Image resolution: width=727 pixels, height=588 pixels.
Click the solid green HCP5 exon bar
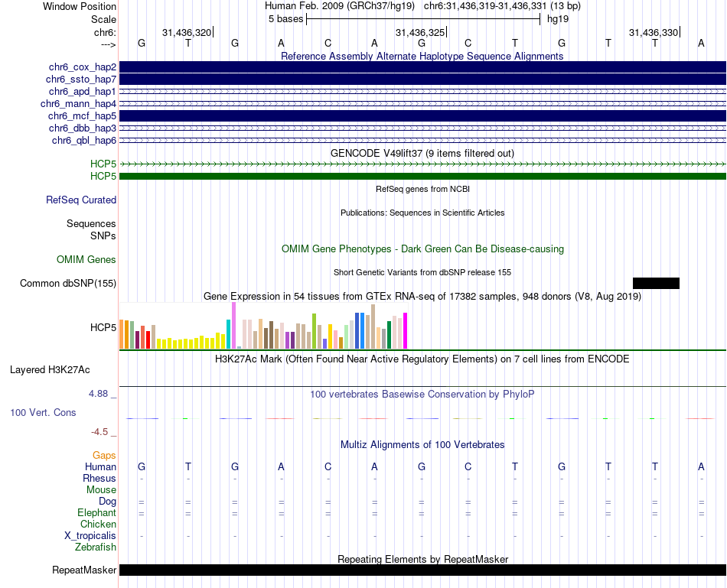click(423, 176)
